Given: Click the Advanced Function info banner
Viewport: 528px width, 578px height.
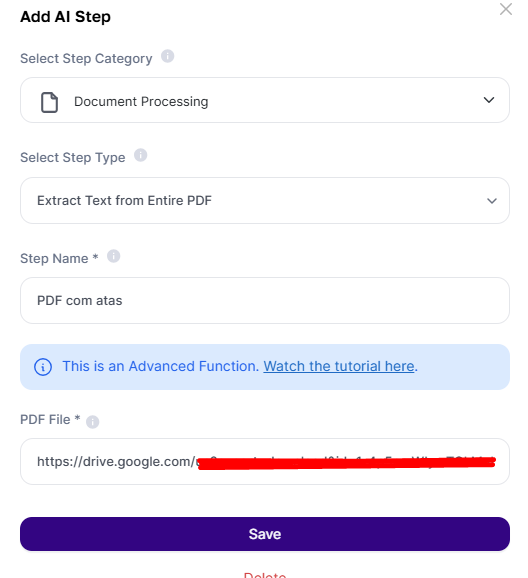Looking at the screenshot, I should coord(265,367).
